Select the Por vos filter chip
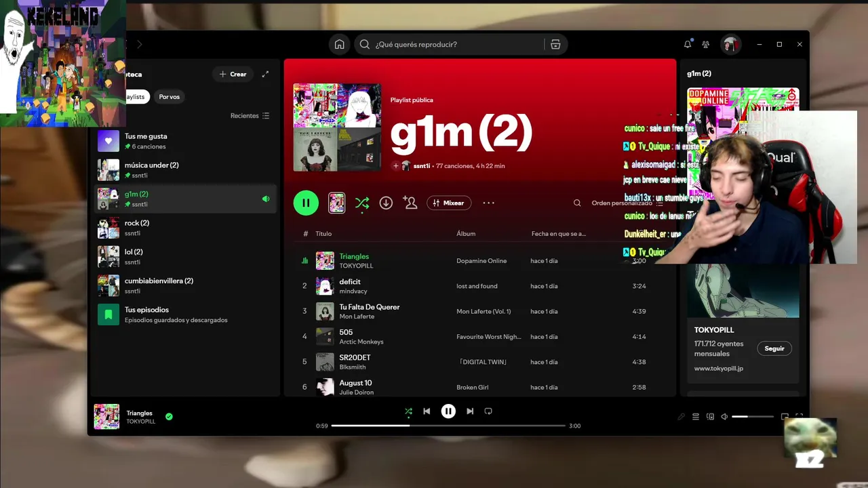Image resolution: width=868 pixels, height=488 pixels. pos(170,96)
